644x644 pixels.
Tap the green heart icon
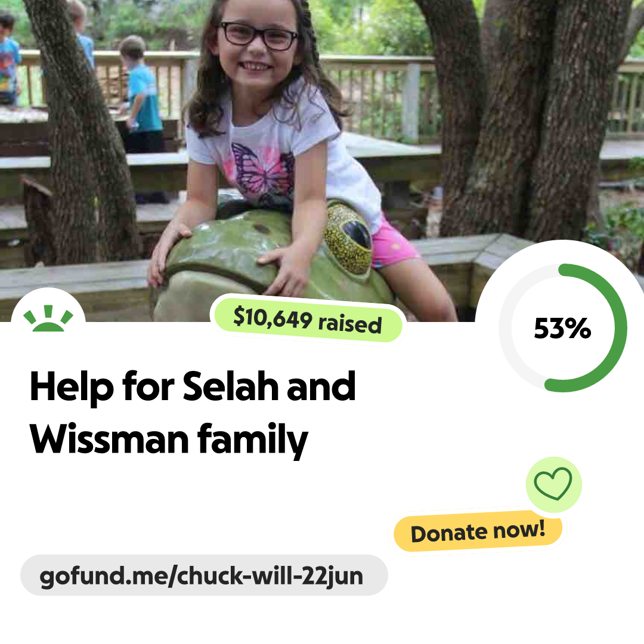[x=553, y=484]
